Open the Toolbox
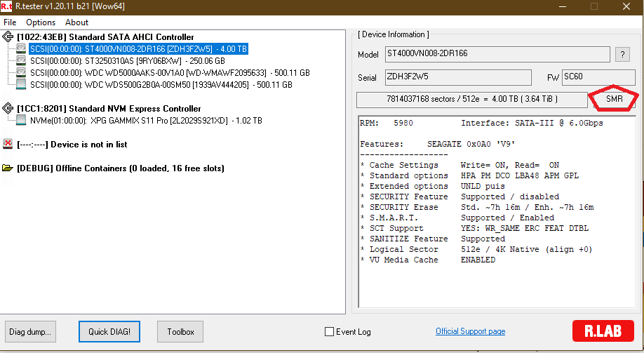Viewport: 644px width, 353px height. pyautogui.click(x=180, y=332)
